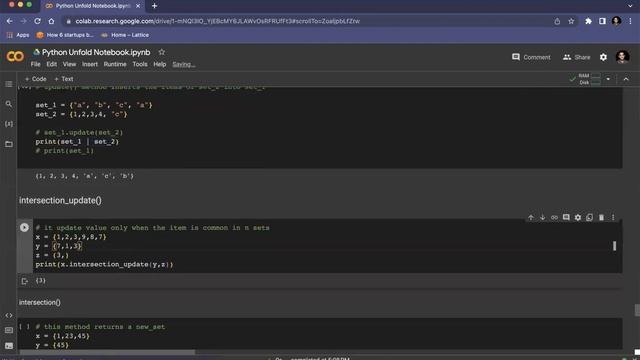Go to browser home page
This screenshot has width=640, height=360.
(51, 21)
